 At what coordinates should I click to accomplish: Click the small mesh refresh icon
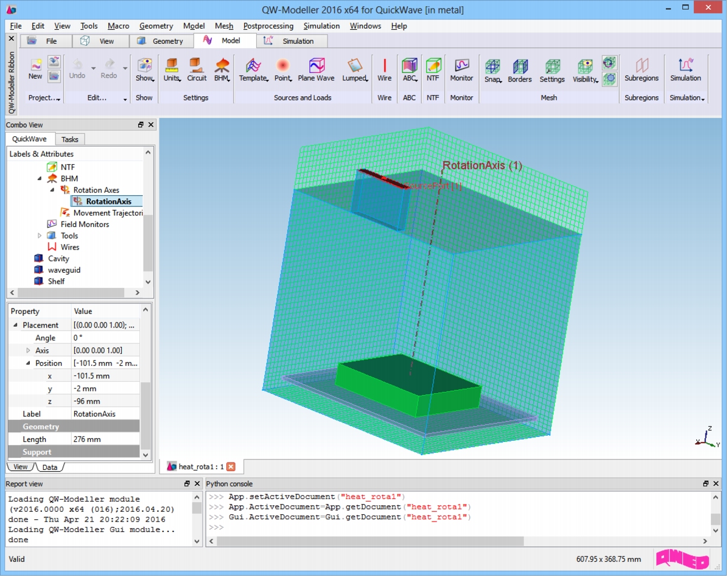tap(609, 63)
